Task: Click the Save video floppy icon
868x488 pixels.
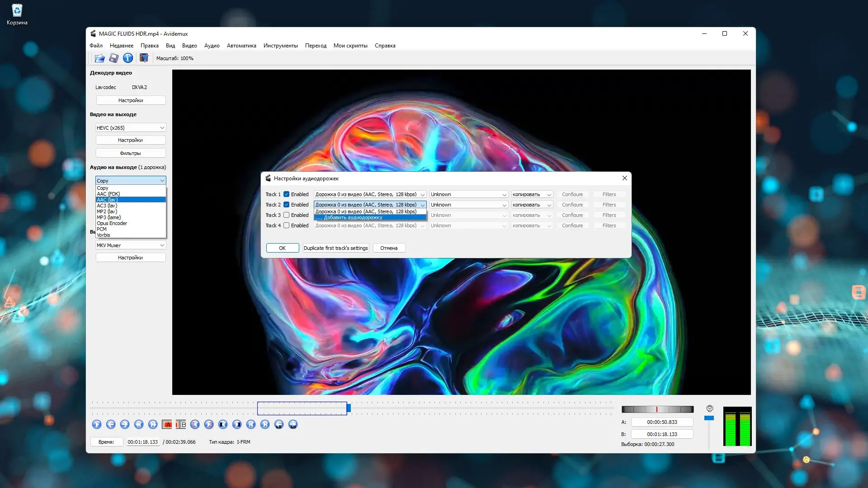Action: coord(113,58)
